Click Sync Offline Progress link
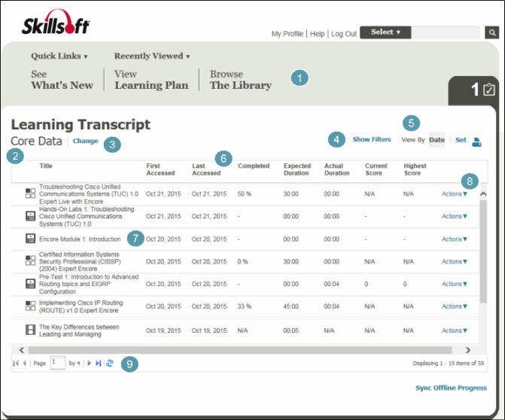The width and height of the screenshot is (505, 420). (x=451, y=388)
